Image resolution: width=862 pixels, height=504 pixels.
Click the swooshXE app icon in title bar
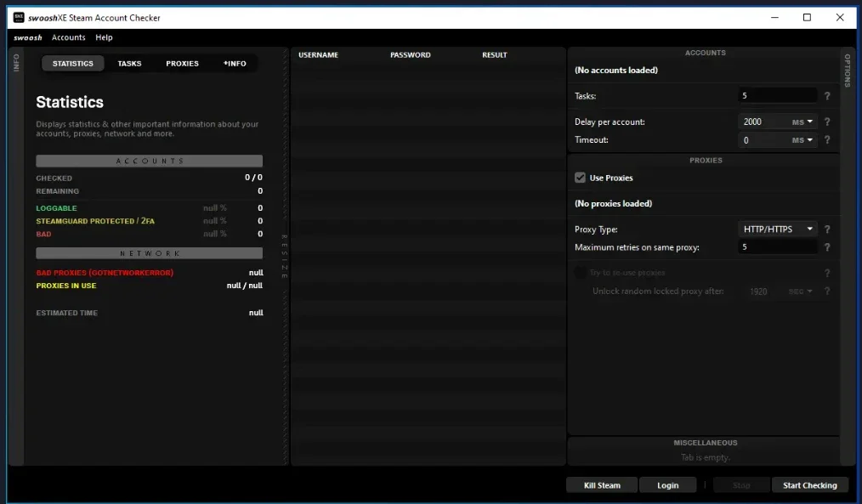click(19, 18)
